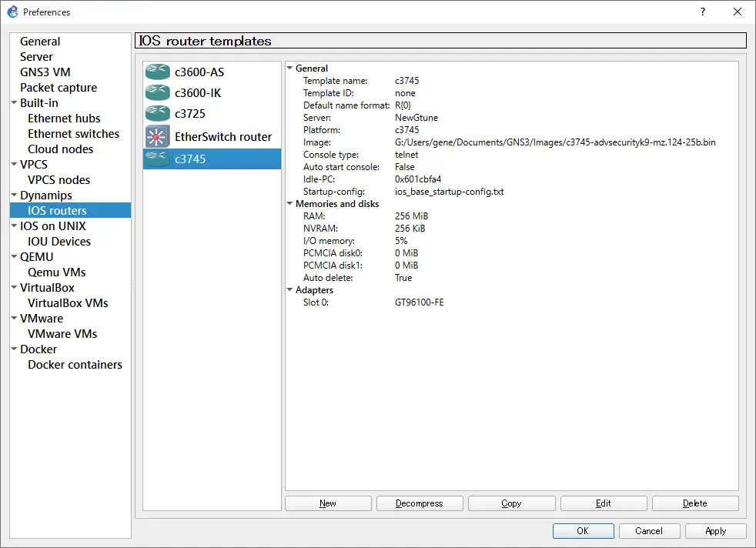Open the GNS3 VM preferences page

pos(45,72)
